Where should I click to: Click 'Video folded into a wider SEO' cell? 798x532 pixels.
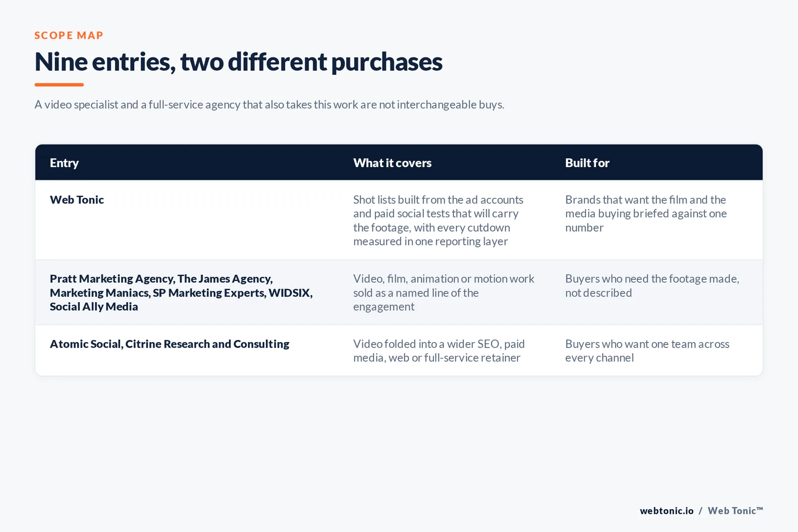tap(439, 351)
